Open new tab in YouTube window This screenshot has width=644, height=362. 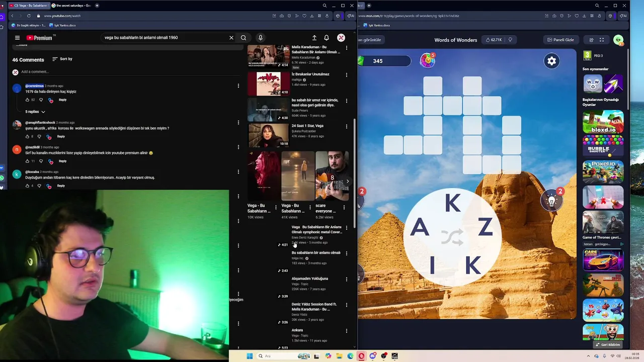(97, 6)
